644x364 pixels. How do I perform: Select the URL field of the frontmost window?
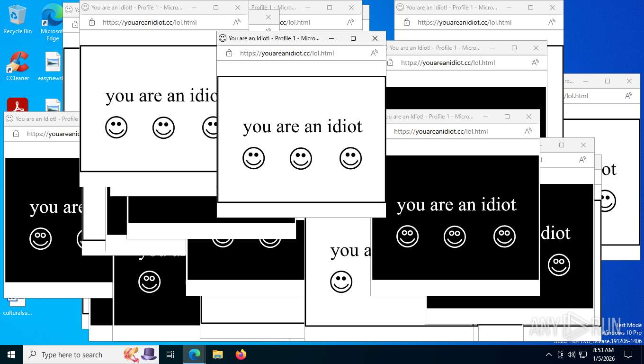(x=287, y=53)
